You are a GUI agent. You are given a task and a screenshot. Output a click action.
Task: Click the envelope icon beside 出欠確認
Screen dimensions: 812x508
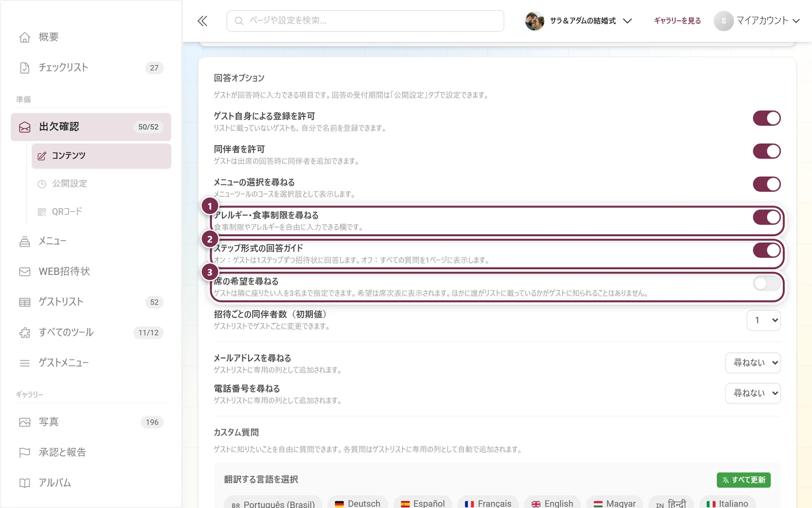tap(25, 127)
